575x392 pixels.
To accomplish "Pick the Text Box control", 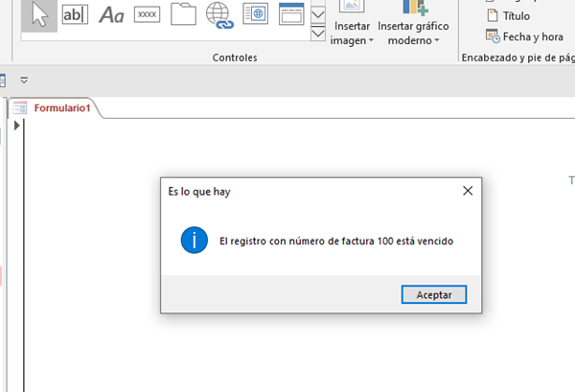I will tap(75, 15).
